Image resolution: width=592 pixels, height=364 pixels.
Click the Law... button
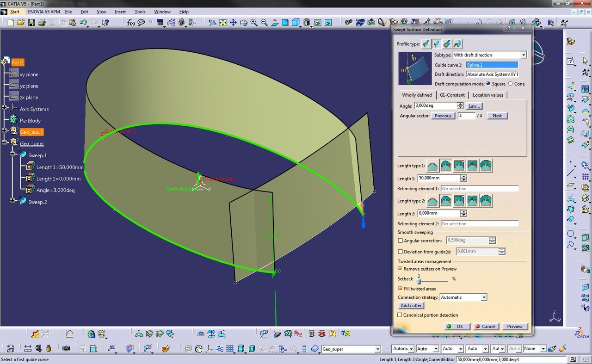click(x=474, y=106)
